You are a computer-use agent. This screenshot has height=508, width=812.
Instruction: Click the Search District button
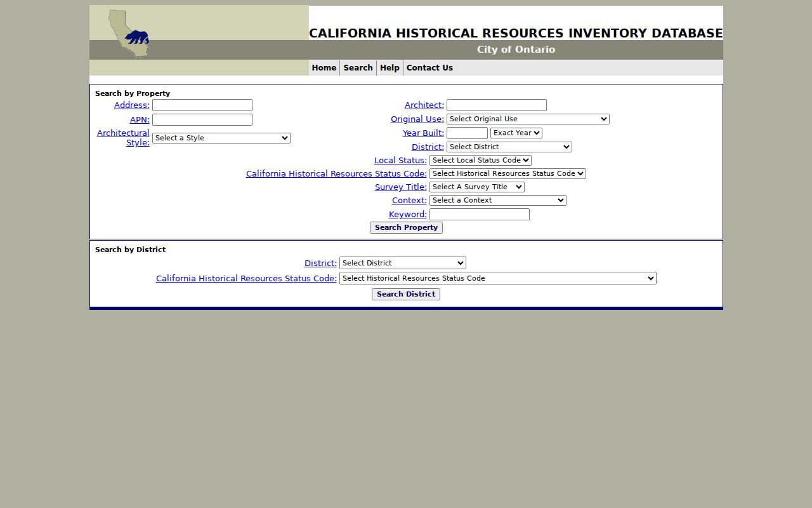coord(406,294)
